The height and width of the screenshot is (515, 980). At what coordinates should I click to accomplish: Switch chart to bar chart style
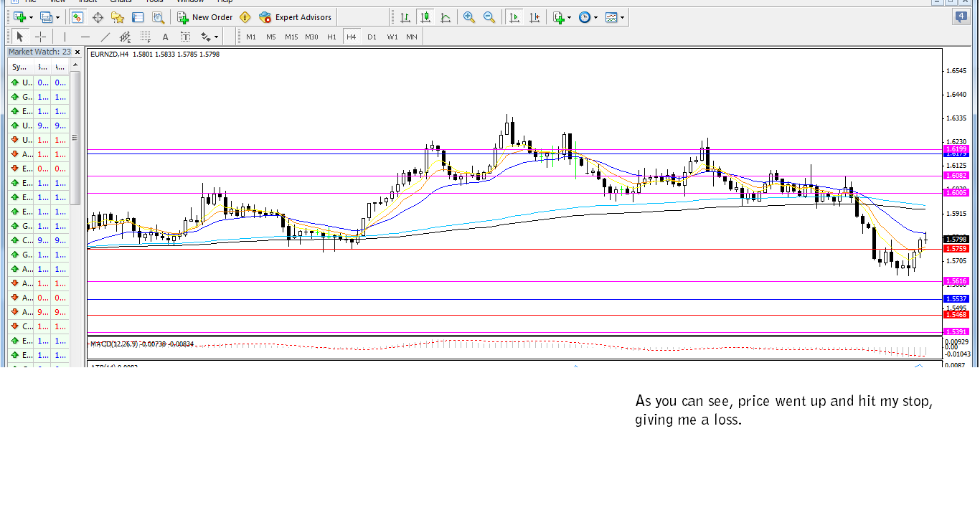click(x=405, y=17)
